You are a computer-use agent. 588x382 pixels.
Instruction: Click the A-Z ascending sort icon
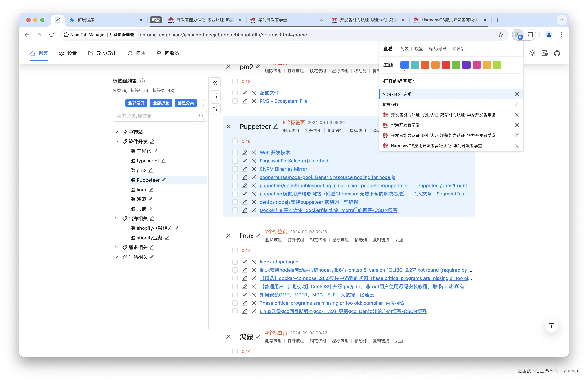pos(215,109)
